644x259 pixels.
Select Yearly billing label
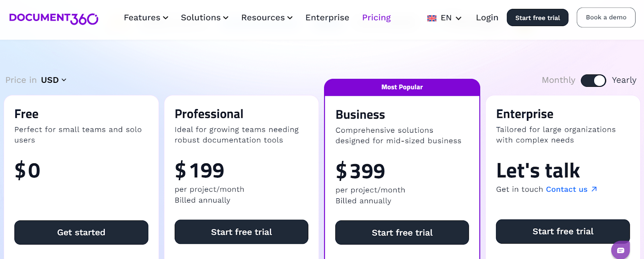pyautogui.click(x=624, y=80)
